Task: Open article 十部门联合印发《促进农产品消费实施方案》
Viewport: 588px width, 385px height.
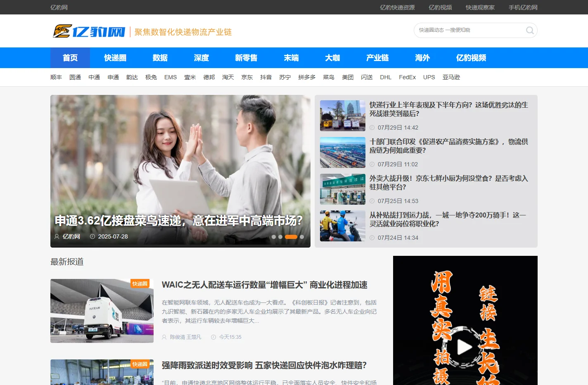Action: point(449,146)
